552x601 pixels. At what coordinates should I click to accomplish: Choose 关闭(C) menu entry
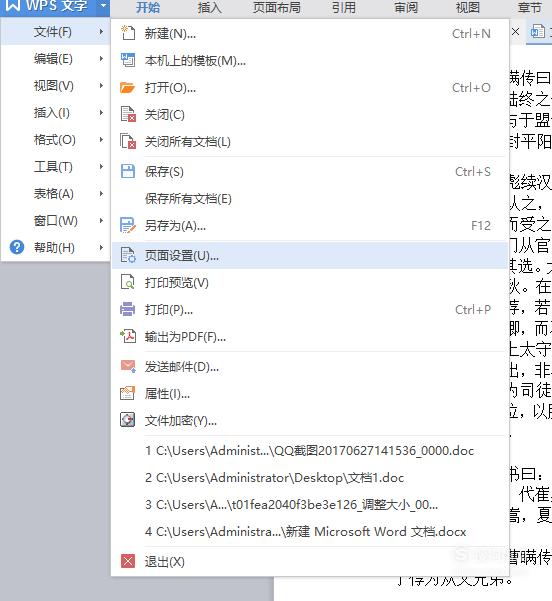pos(310,115)
